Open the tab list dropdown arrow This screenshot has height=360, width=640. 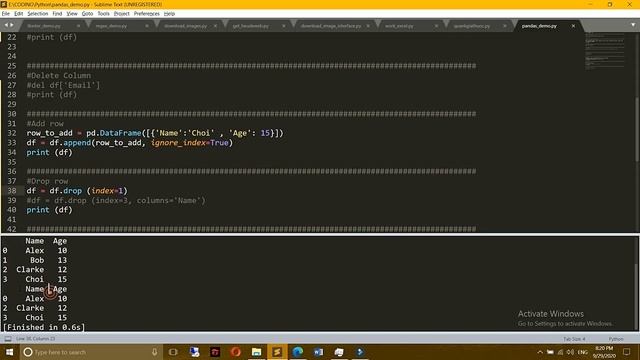[633, 25]
